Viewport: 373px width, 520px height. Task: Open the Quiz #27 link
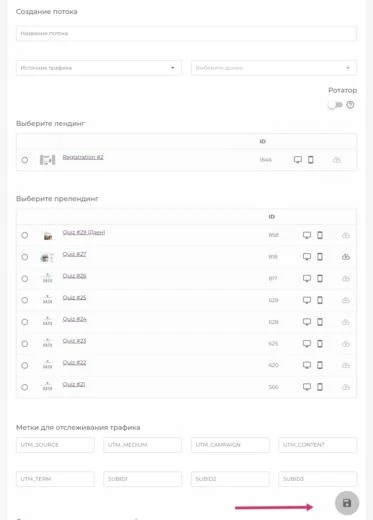(74, 254)
